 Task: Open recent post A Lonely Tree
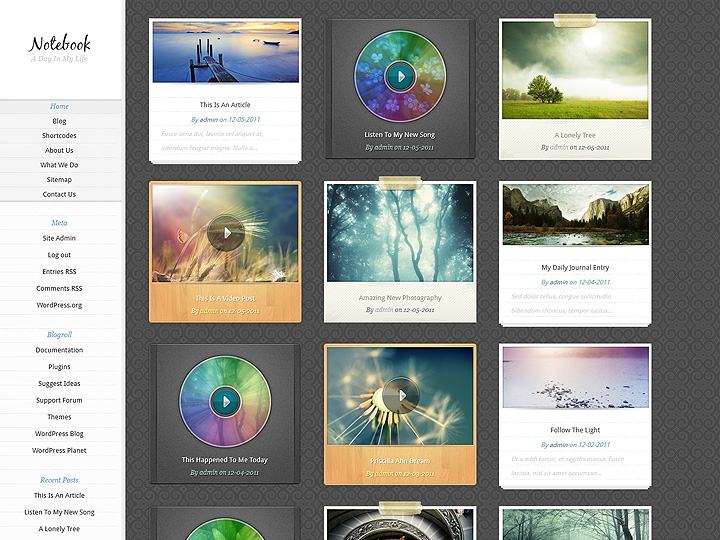(59, 529)
